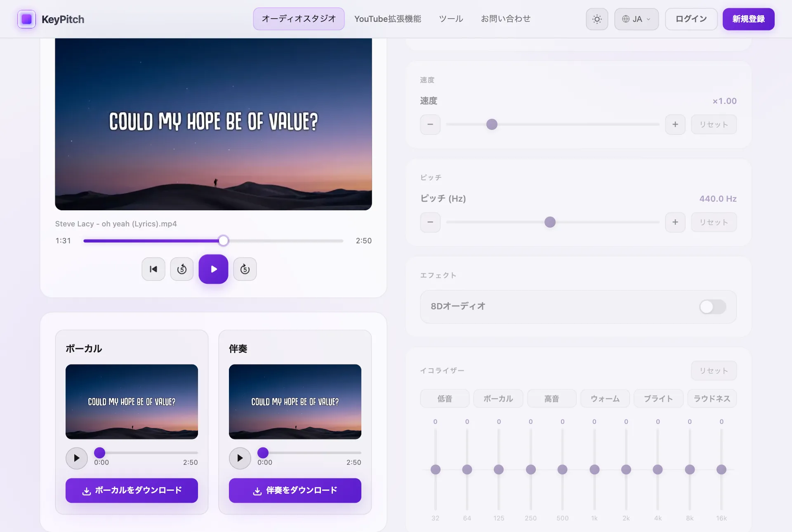Click the 1k equalizer band slider
The height and width of the screenshot is (532, 792).
(x=594, y=470)
